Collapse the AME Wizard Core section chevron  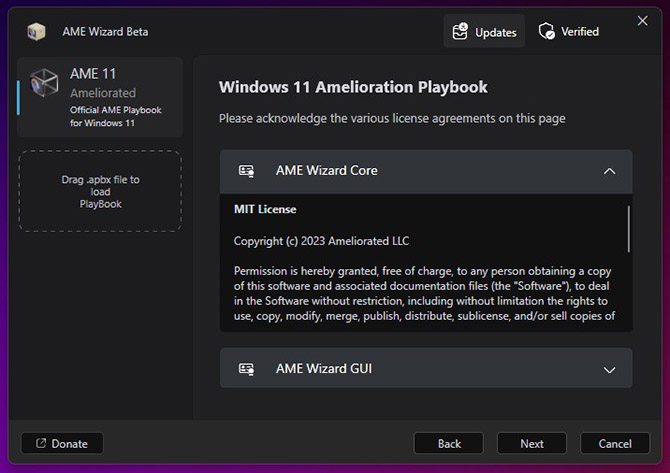(609, 171)
